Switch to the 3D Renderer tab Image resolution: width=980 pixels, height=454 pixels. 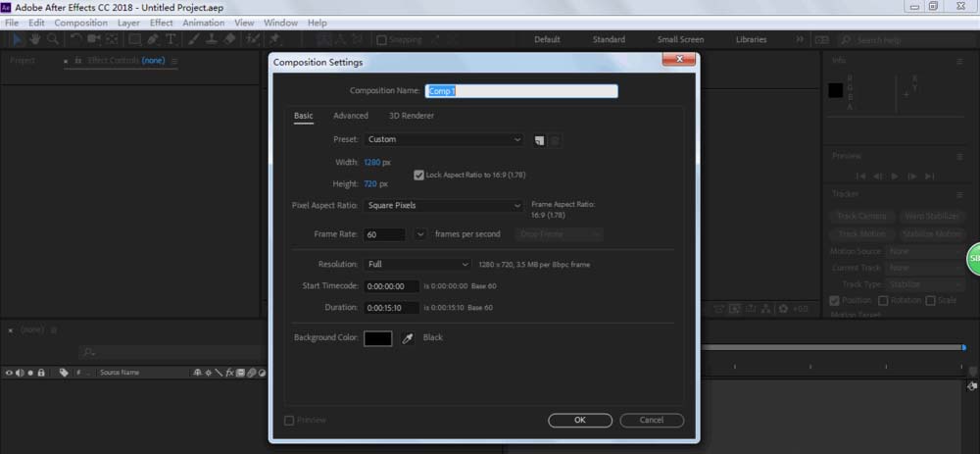[412, 116]
